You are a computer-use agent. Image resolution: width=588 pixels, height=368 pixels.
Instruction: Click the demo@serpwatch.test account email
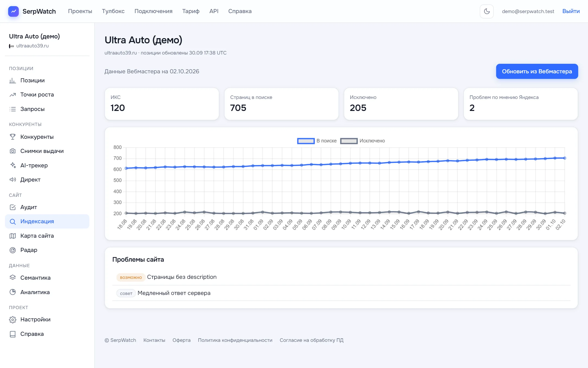click(528, 11)
